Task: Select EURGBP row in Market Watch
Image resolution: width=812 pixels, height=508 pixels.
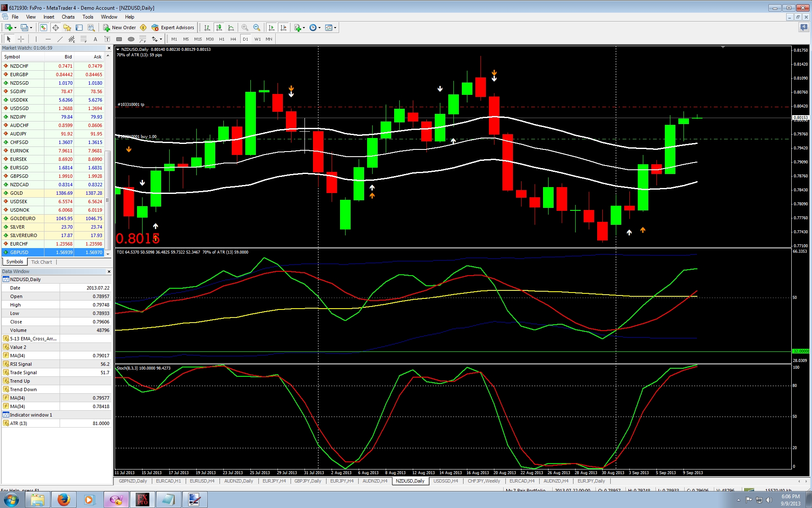Action: (53, 75)
